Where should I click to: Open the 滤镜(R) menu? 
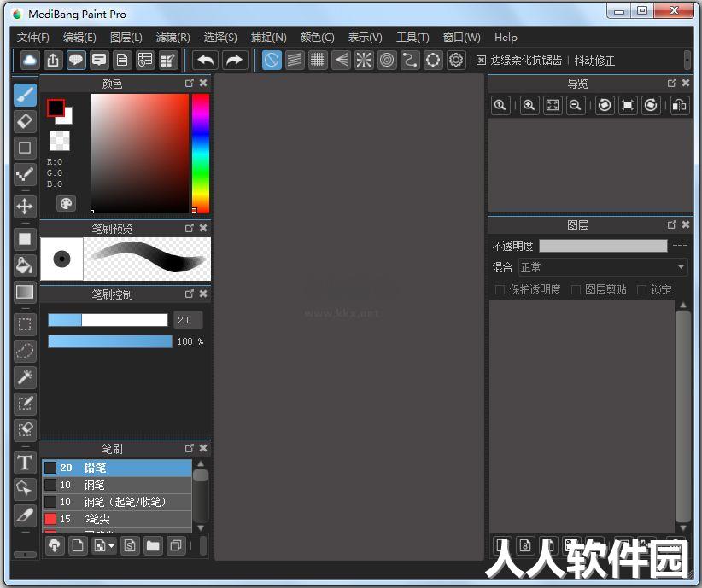(173, 38)
